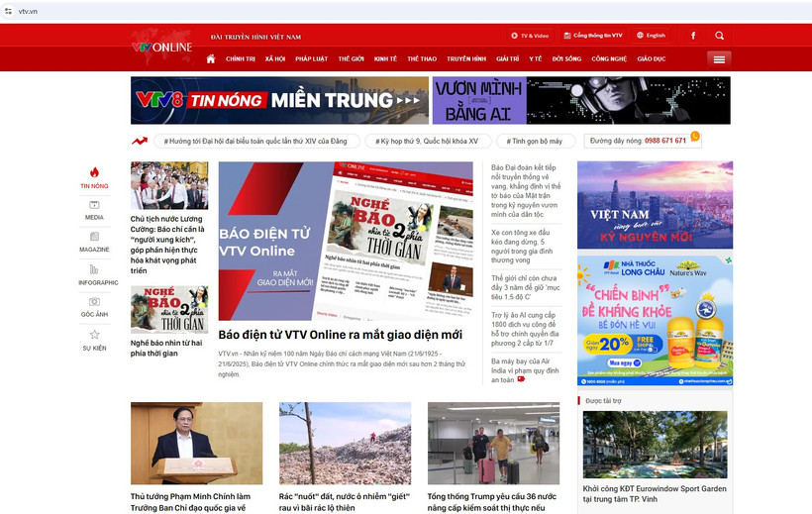Open Cổng thông tin VTV button
The width and height of the screenshot is (812, 514).
[x=593, y=36]
